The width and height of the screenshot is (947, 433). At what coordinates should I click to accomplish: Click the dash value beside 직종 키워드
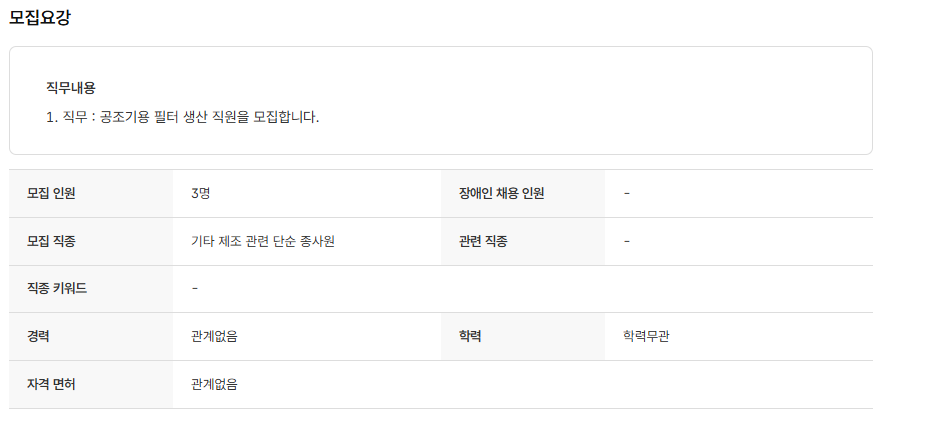[195, 288]
